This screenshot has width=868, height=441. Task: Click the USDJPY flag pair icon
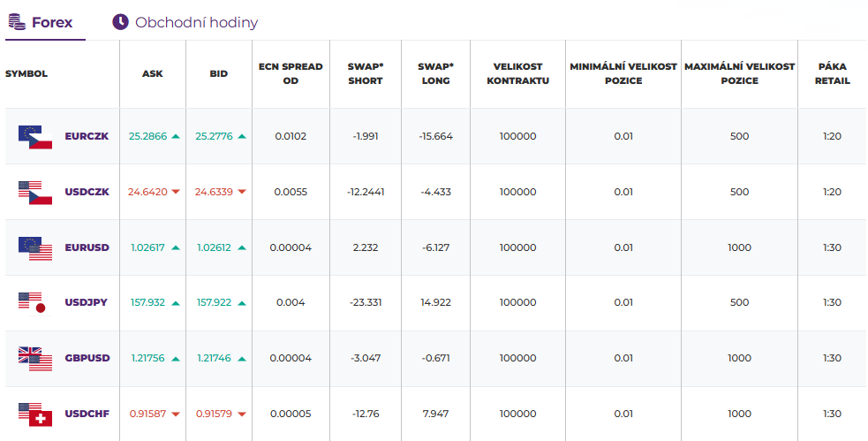(x=35, y=302)
